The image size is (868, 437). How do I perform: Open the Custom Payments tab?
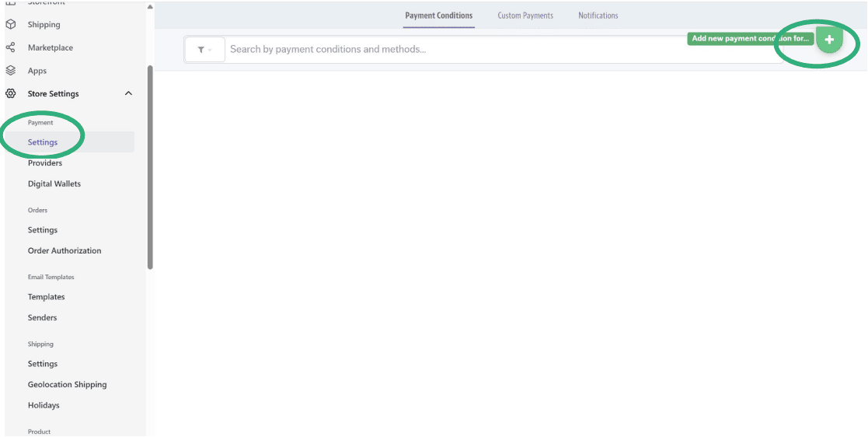[525, 16]
